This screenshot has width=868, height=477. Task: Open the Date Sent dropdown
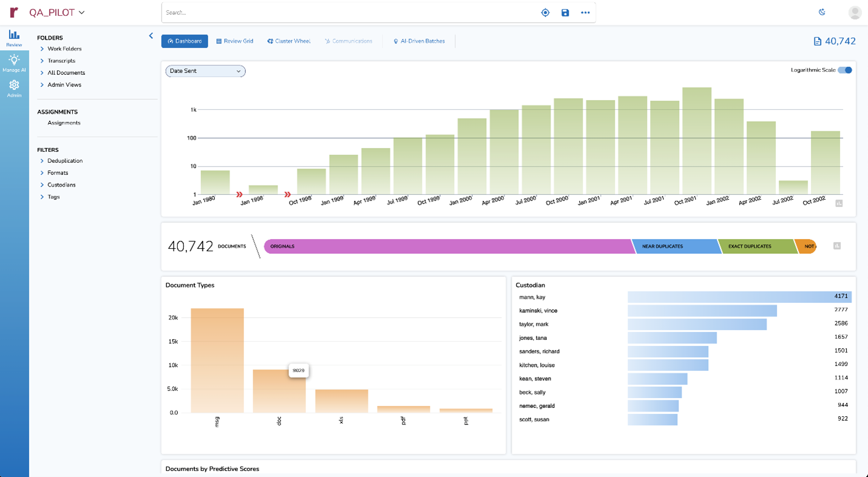[x=205, y=71]
